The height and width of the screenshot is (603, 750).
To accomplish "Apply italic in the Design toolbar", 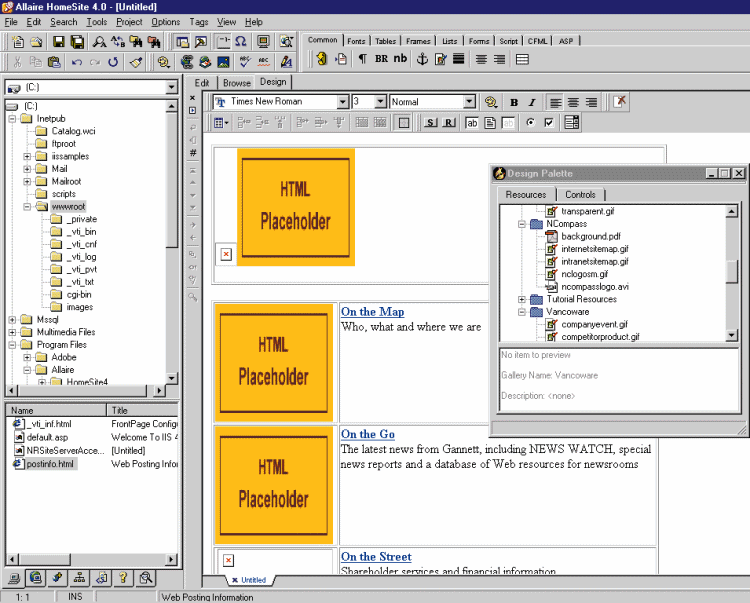I will [x=532, y=102].
